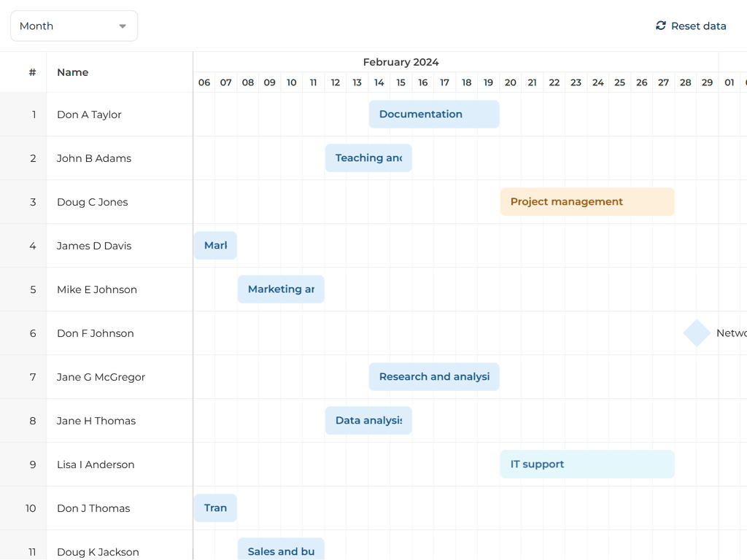This screenshot has width=747, height=560.
Task: Select the Network milestone diamond marker
Action: pyautogui.click(x=697, y=333)
